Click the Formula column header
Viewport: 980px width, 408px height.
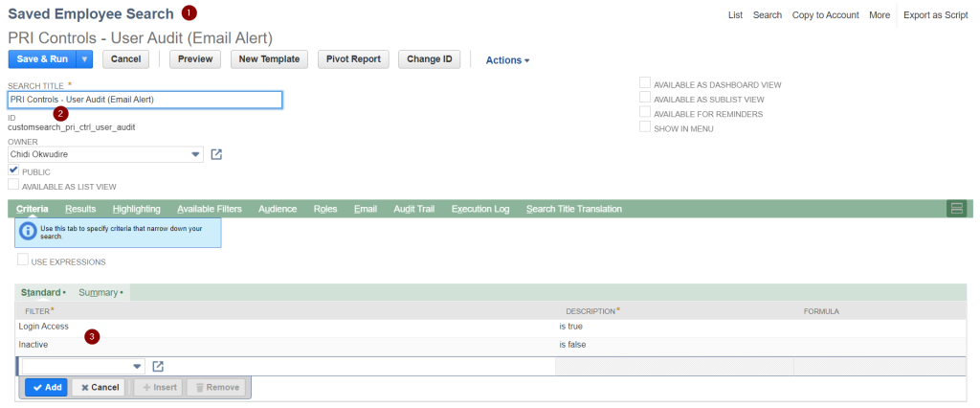(821, 311)
